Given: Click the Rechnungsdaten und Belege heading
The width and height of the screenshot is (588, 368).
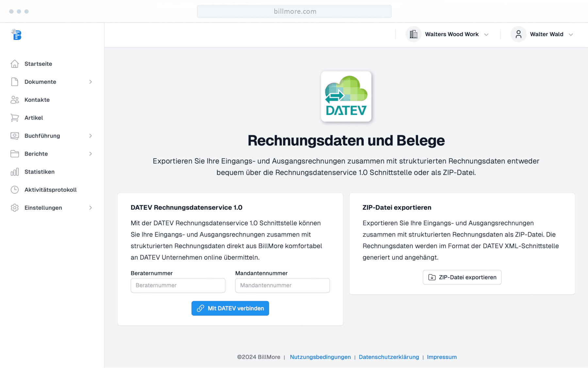Looking at the screenshot, I should coord(346,141).
